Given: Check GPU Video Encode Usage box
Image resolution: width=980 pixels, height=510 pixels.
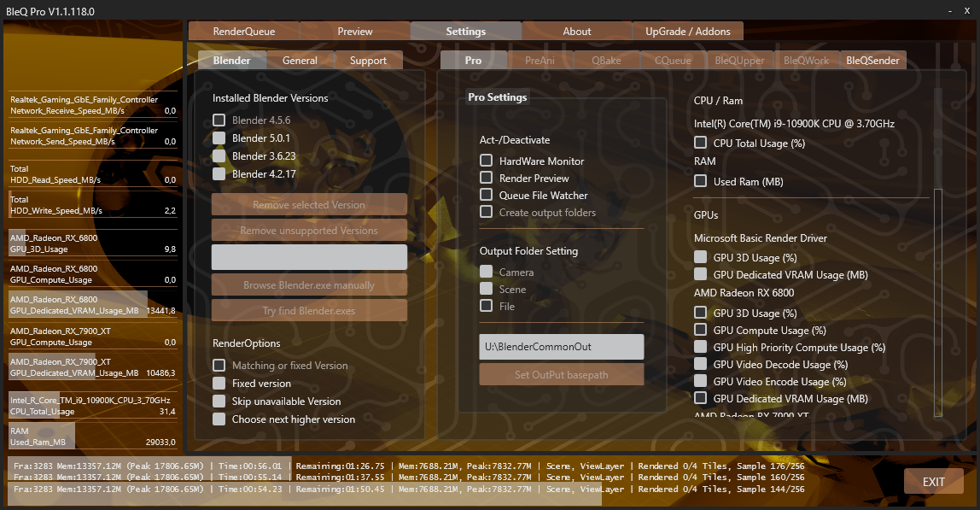Looking at the screenshot, I should pyautogui.click(x=701, y=381).
